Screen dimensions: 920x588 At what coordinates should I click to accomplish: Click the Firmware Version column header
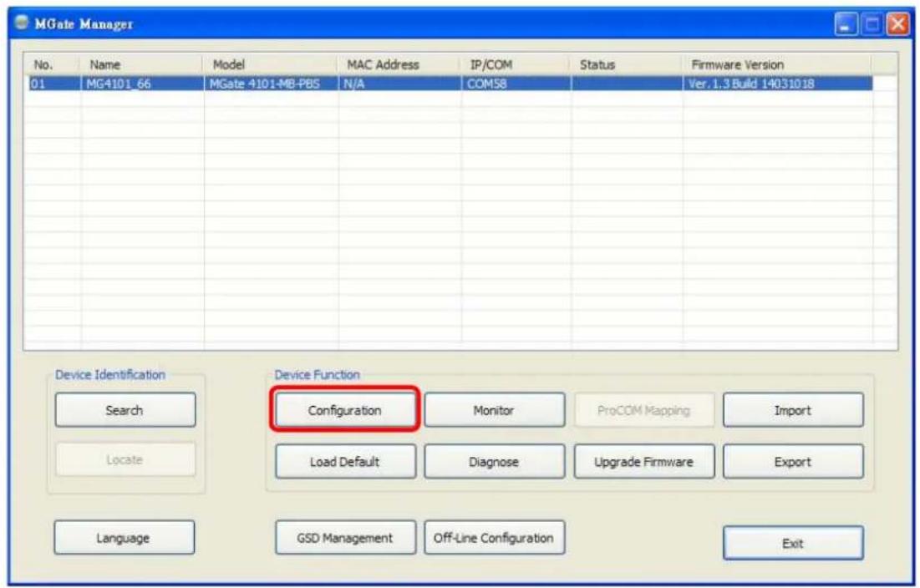click(777, 64)
